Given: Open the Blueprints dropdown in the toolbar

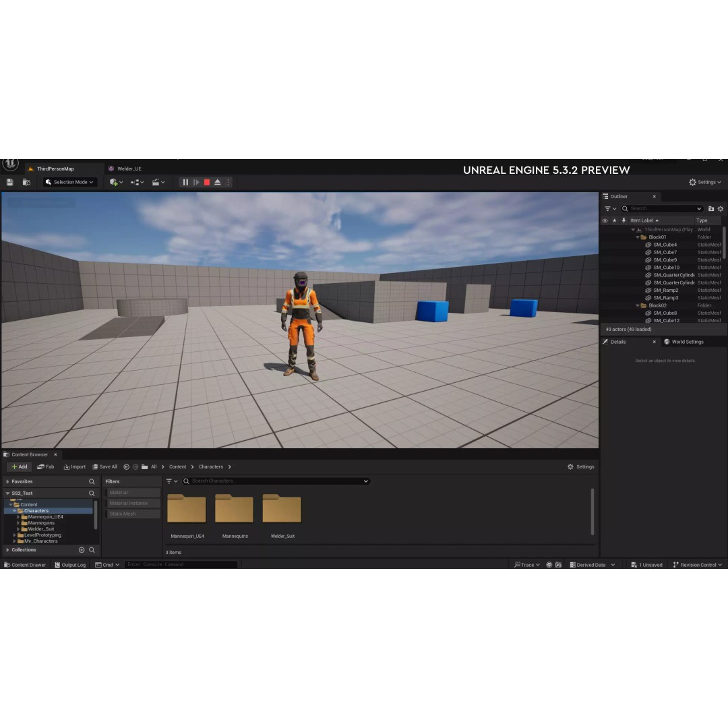Looking at the screenshot, I should tap(137, 183).
